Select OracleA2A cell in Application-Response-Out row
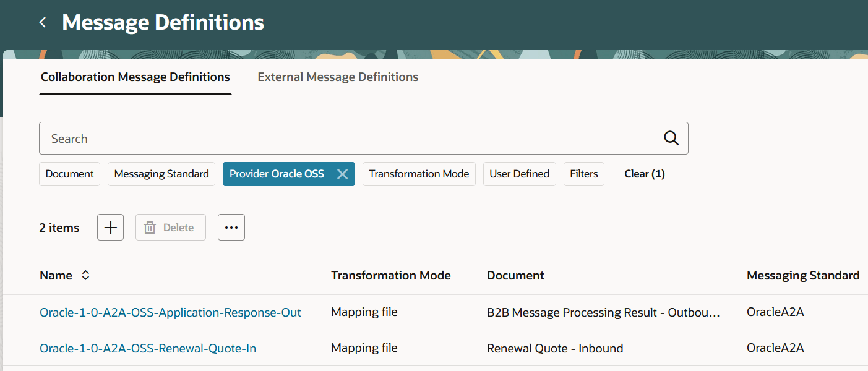The width and height of the screenshot is (868, 371). click(x=775, y=313)
